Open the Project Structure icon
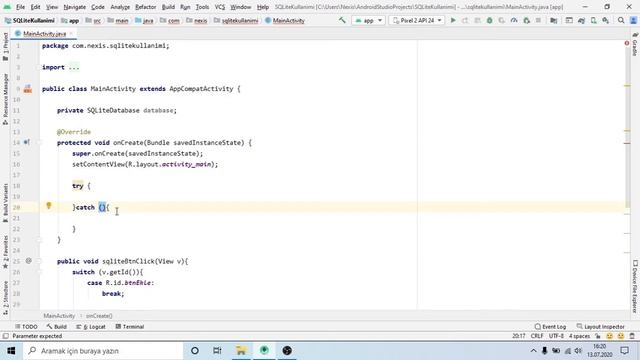The width and height of the screenshot is (640, 360). coord(553,20)
